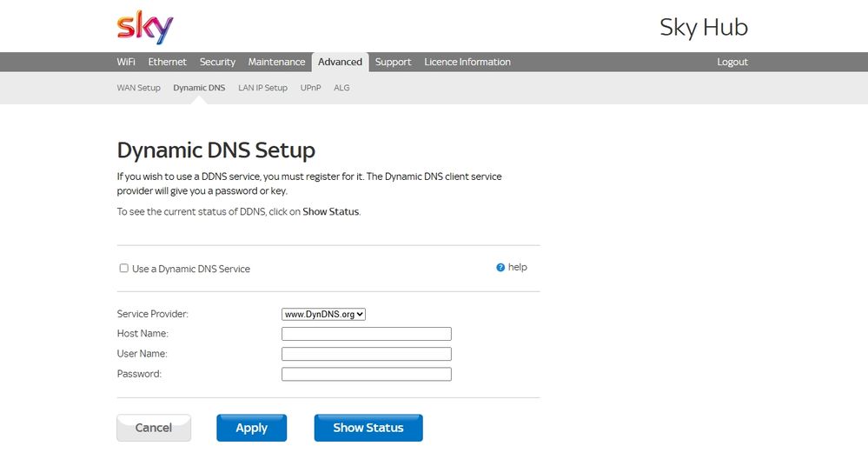Screen dimensions: 868x473
Task: Open the WAN Setup submenu
Action: pyautogui.click(x=138, y=88)
